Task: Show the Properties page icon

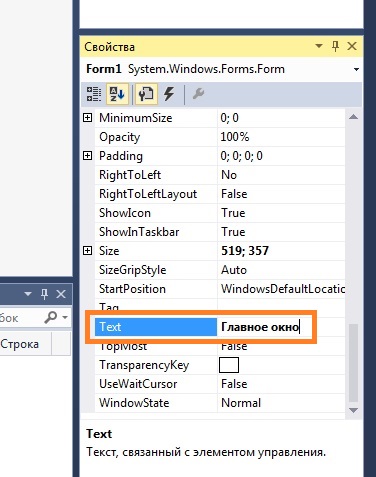Action: [x=146, y=94]
